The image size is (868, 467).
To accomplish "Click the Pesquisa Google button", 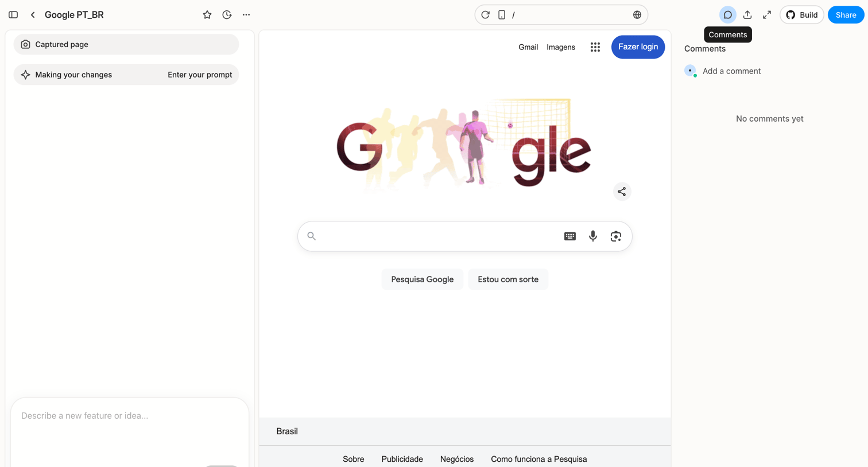I will point(423,279).
